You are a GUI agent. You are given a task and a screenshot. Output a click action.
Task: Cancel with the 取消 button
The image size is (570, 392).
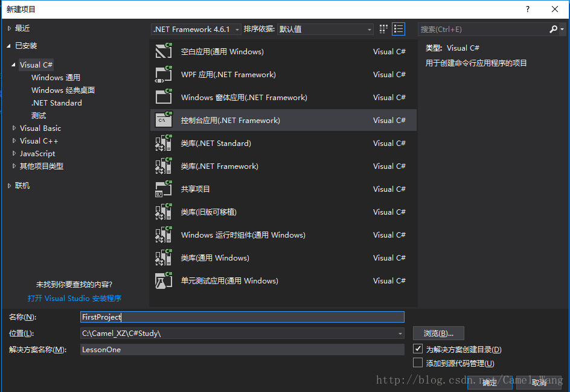point(539,382)
